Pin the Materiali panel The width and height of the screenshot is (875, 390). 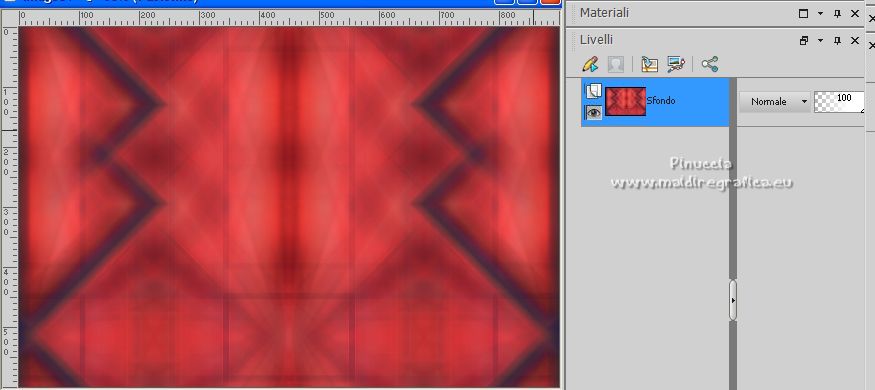pos(837,14)
